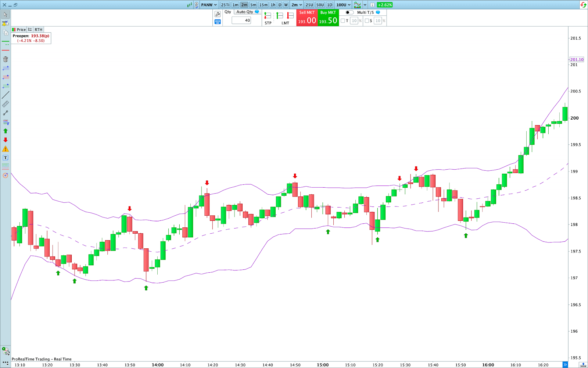This screenshot has height=368, width=588.
Task: Open the PANW instrument dropdown
Action: pos(209,5)
